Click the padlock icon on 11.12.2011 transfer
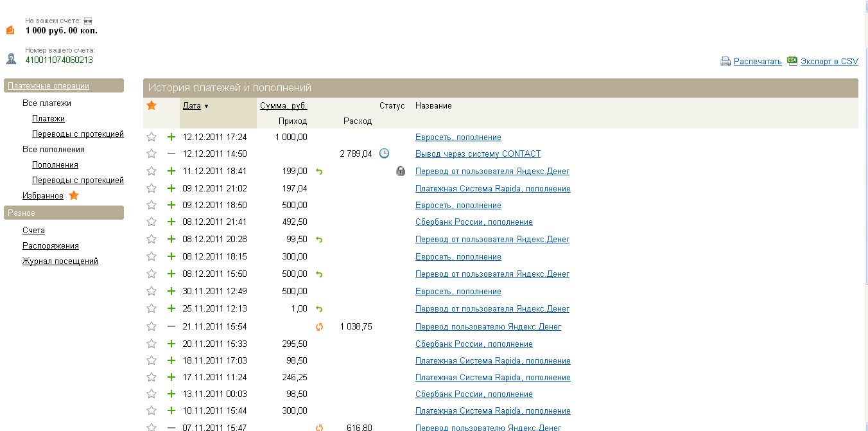 [x=401, y=172]
